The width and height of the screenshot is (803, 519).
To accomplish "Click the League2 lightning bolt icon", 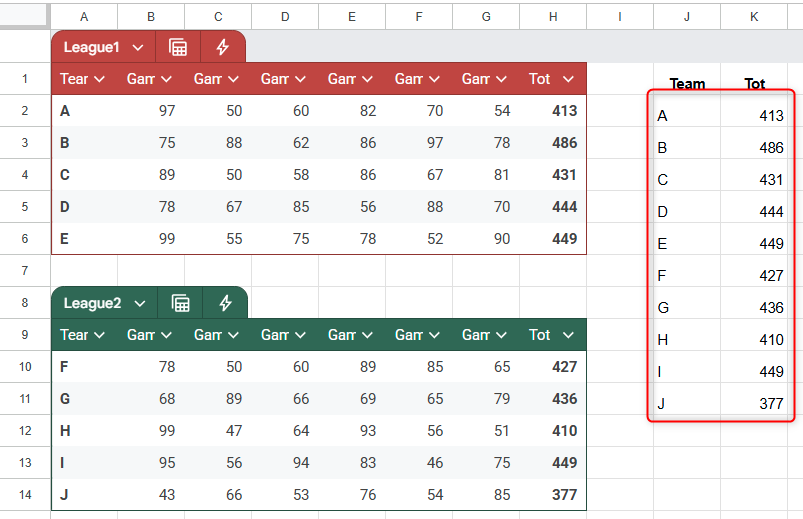I will point(225,303).
